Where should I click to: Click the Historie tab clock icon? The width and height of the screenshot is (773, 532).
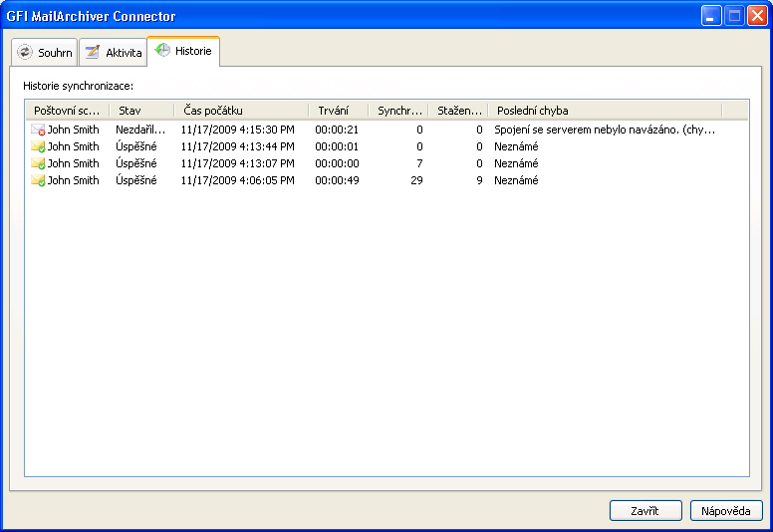(x=162, y=50)
